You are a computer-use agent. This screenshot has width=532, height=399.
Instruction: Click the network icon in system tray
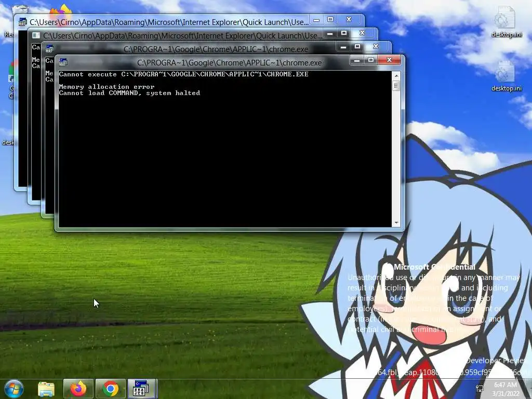pyautogui.click(x=480, y=389)
